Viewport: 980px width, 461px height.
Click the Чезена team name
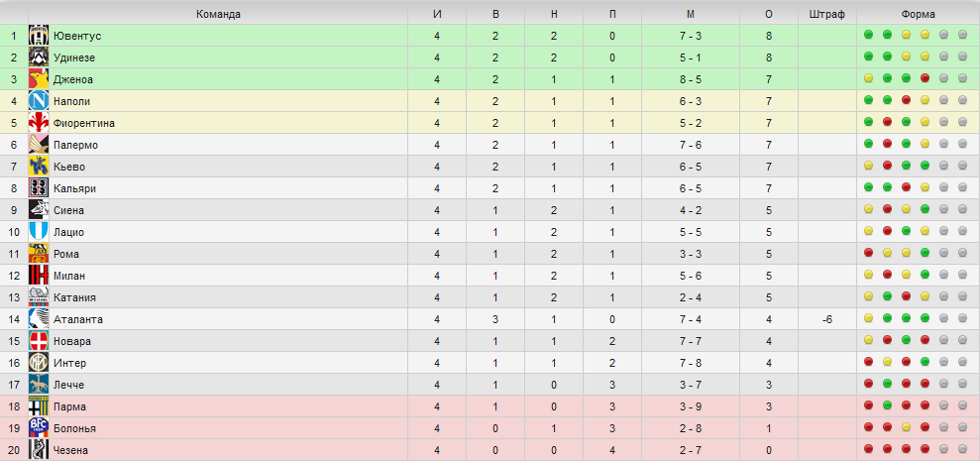pyautogui.click(x=70, y=450)
